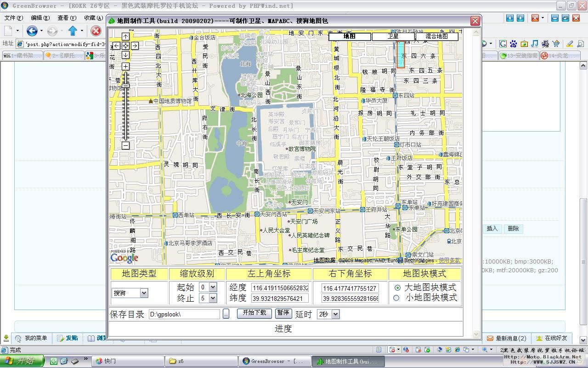Click browse folder '...' button
The width and height of the screenshot is (588, 368).
[x=226, y=314]
